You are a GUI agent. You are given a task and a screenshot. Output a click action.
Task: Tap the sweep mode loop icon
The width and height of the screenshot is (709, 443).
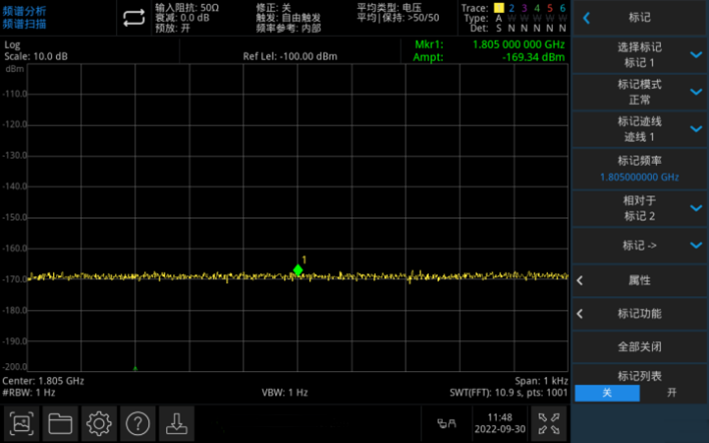click(134, 18)
